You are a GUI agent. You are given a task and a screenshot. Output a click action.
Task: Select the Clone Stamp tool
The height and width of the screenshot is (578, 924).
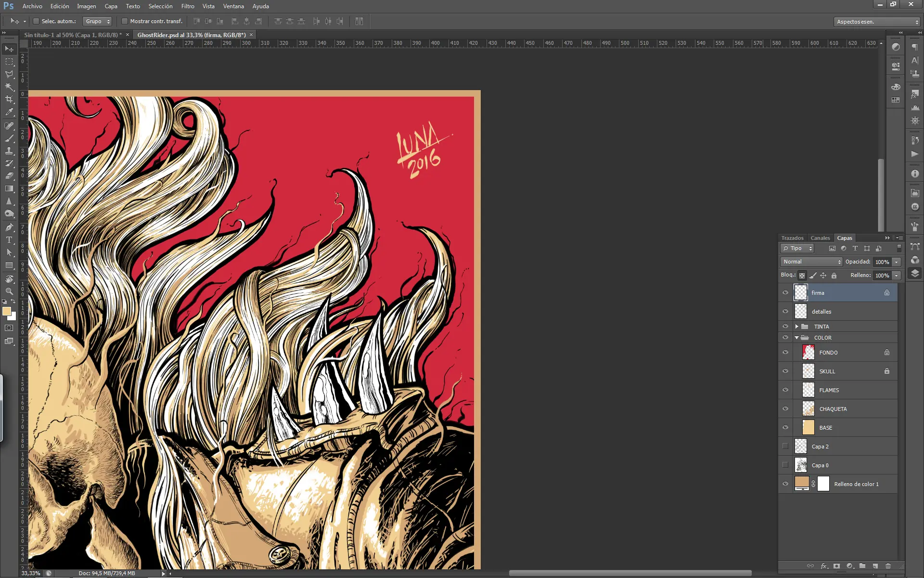click(x=9, y=151)
